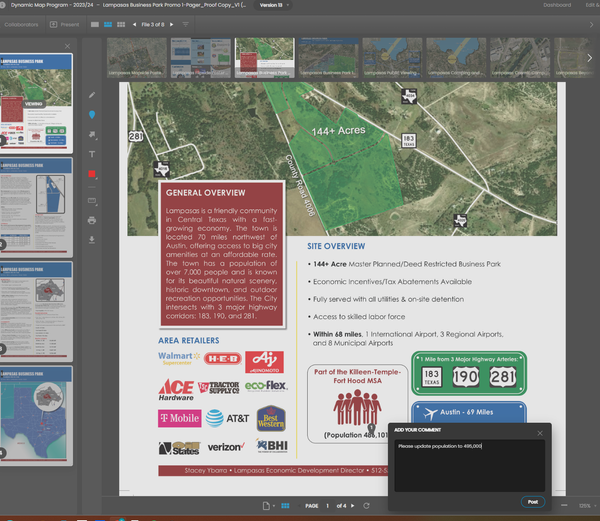Viewport: 600px width, 521px height.
Task: Click the page number field
Action: (328, 506)
